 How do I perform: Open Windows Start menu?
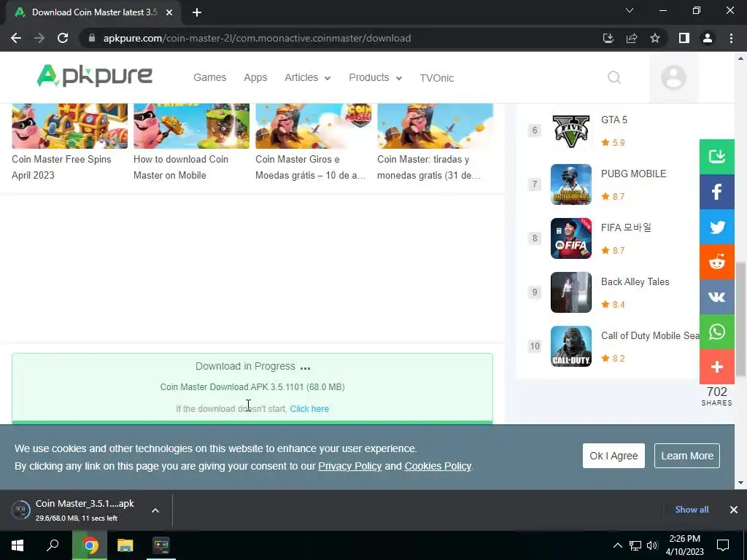[18, 545]
